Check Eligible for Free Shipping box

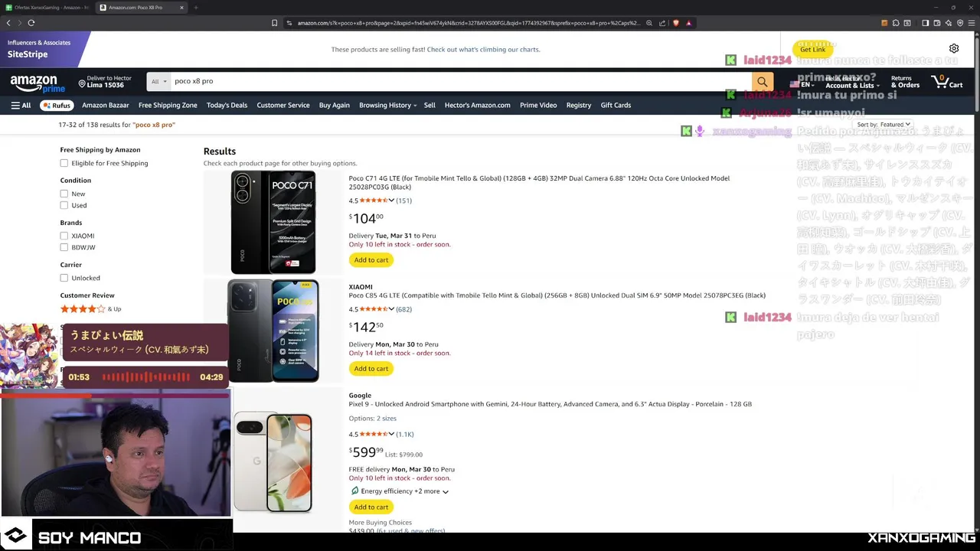coord(64,163)
